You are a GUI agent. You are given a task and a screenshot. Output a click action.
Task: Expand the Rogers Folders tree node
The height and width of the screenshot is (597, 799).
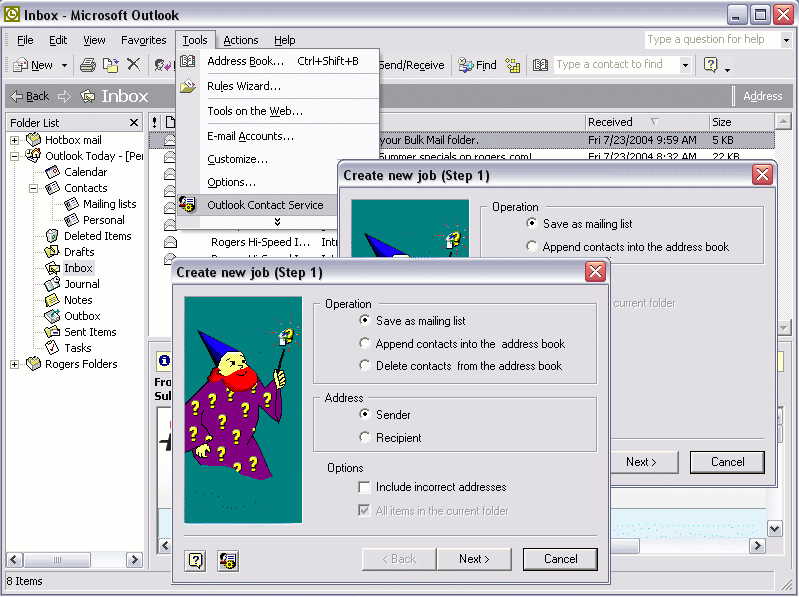[x=14, y=364]
